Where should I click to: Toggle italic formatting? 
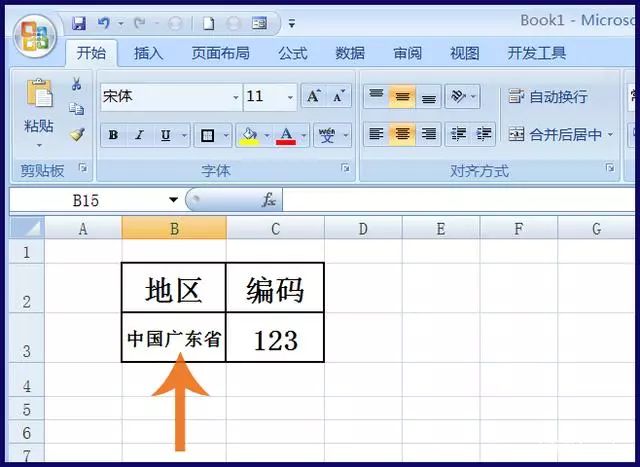pyautogui.click(x=140, y=135)
